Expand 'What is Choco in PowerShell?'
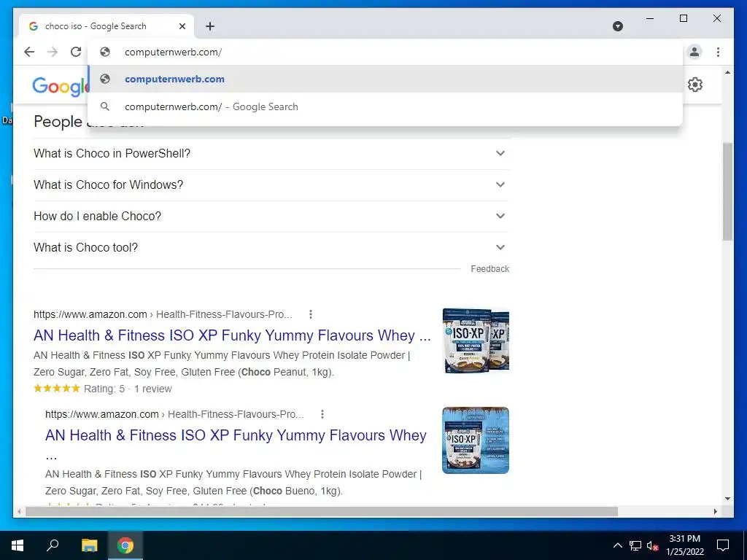747x560 pixels. [x=271, y=153]
